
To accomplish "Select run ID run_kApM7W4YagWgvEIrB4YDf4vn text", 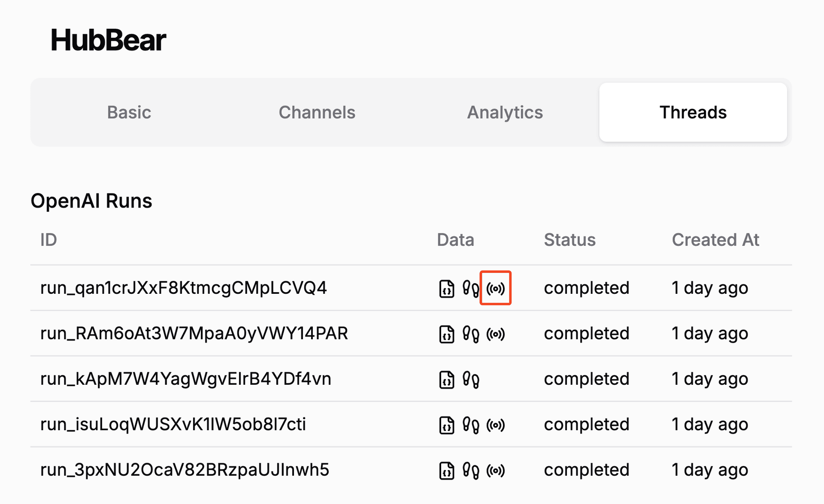I will click(x=185, y=379).
